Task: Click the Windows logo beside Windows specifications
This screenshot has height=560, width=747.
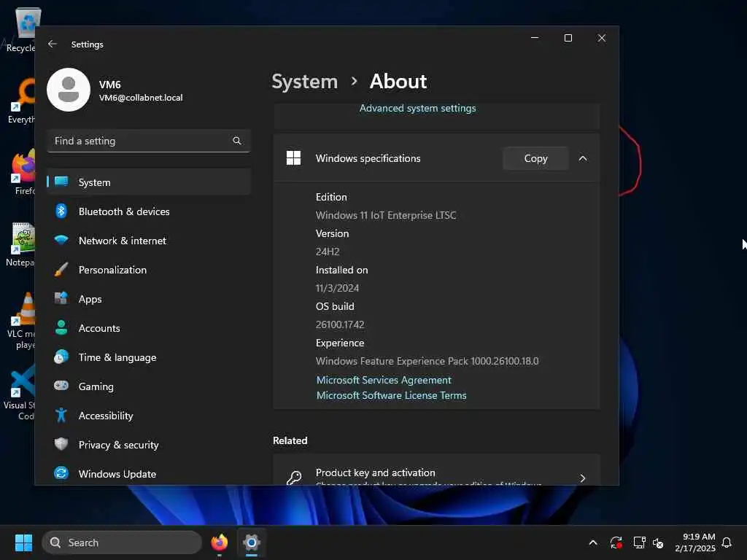Action: coord(293,158)
